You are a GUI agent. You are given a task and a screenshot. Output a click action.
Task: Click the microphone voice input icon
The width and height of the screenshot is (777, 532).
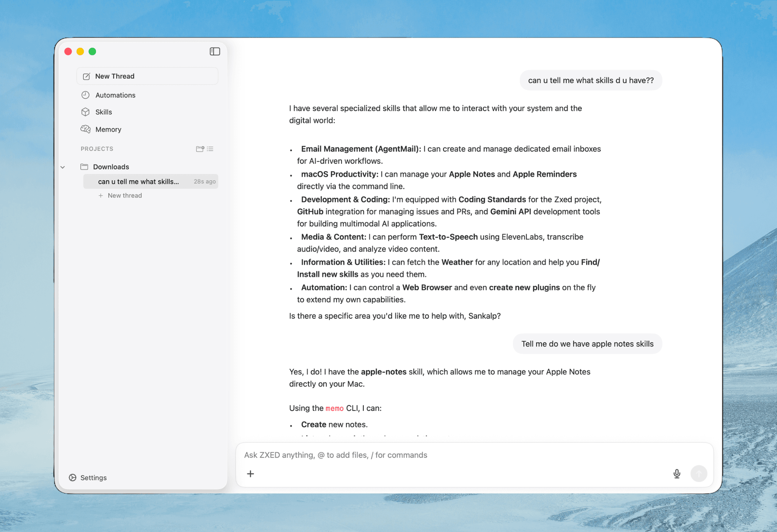click(676, 474)
